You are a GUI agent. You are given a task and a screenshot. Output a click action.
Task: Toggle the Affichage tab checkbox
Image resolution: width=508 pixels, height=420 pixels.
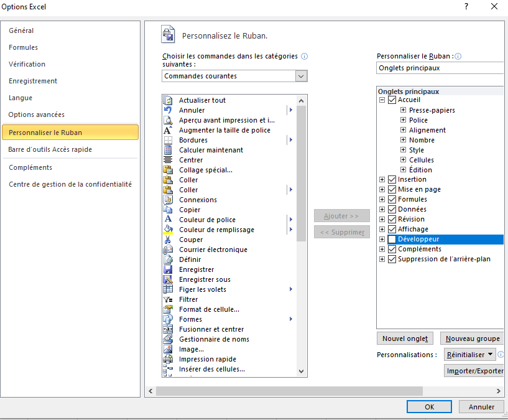392,230
